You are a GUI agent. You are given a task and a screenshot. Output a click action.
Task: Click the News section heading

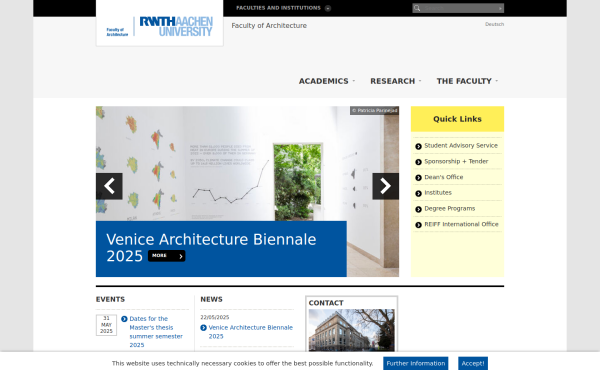point(211,299)
